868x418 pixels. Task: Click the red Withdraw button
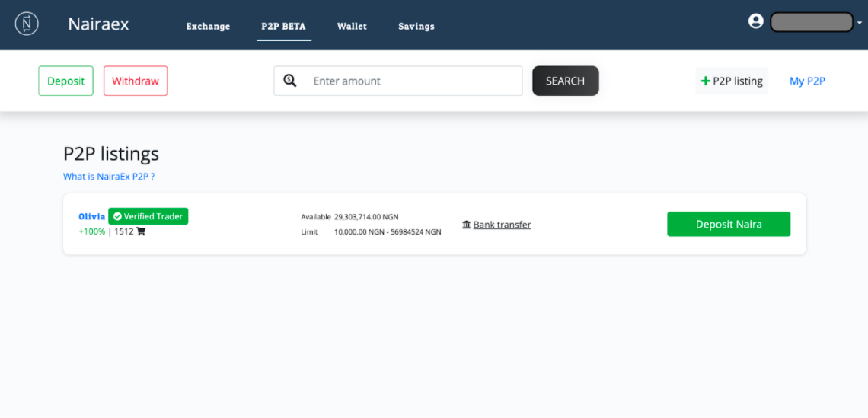click(136, 81)
